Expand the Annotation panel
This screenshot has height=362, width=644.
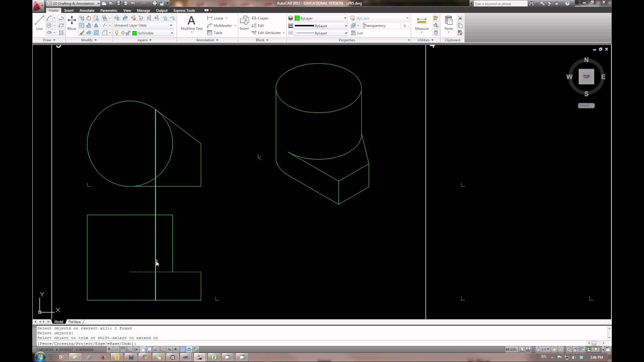click(207, 40)
